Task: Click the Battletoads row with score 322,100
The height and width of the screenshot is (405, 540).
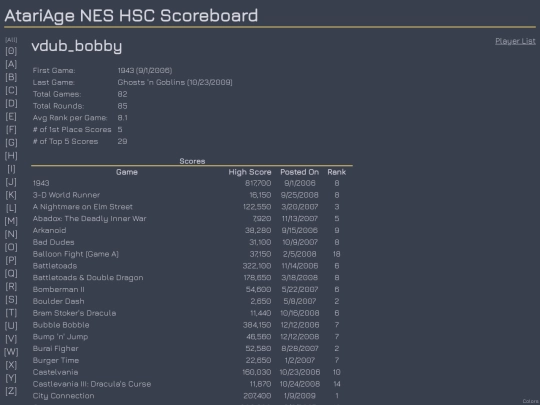Action: click(55, 266)
